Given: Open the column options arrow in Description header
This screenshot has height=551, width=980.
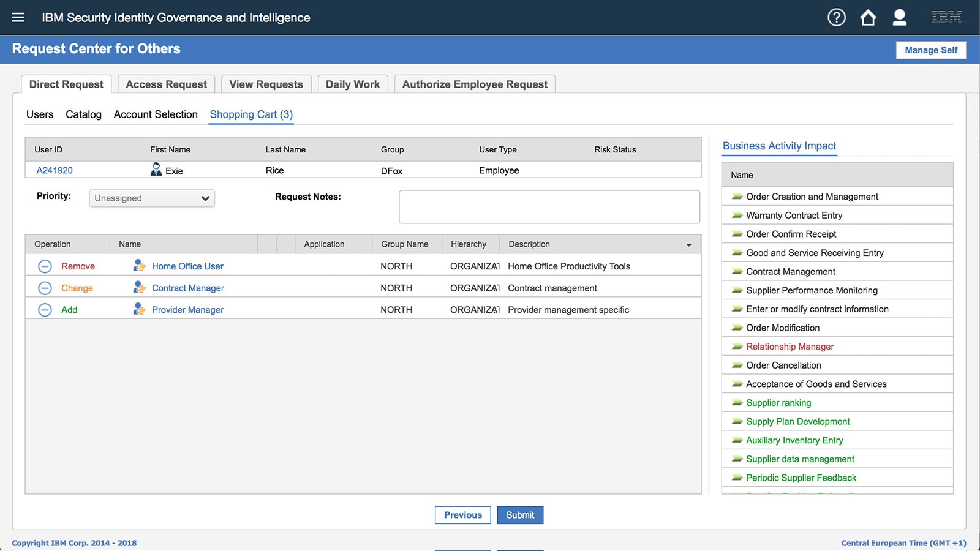Looking at the screenshot, I should (689, 245).
